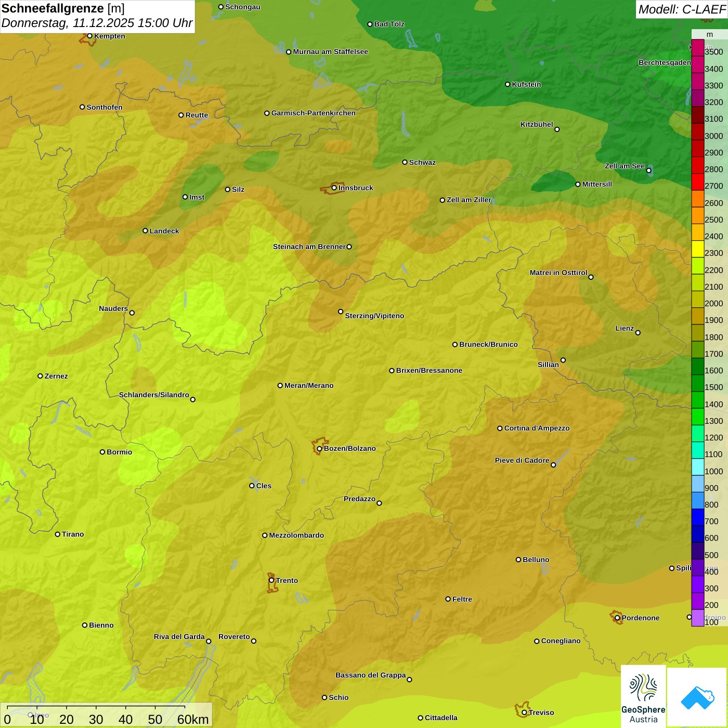728x728 pixels.
Task: Select the Bad Tölz location dot
Action: tap(370, 24)
